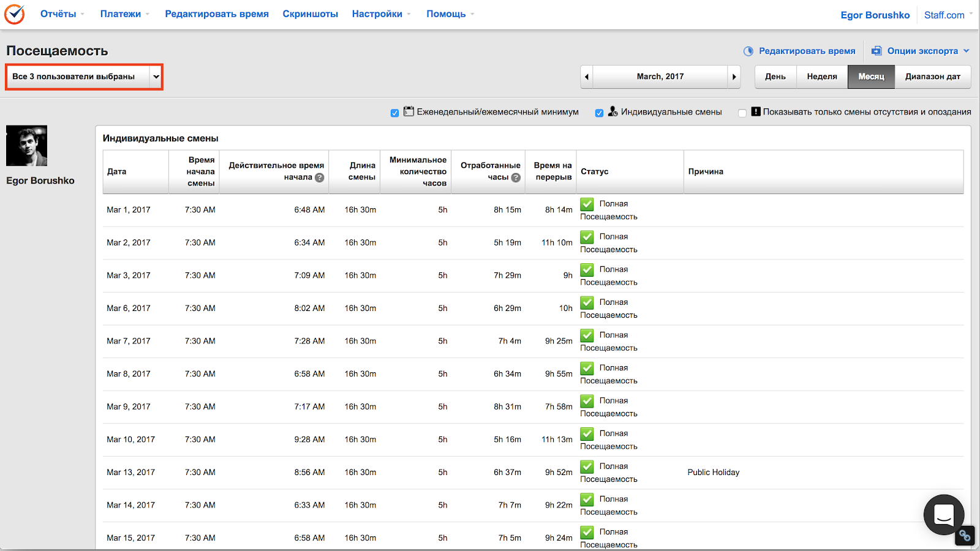The height and width of the screenshot is (551, 980).
Task: Click the Редактировать время link on right
Action: click(807, 51)
